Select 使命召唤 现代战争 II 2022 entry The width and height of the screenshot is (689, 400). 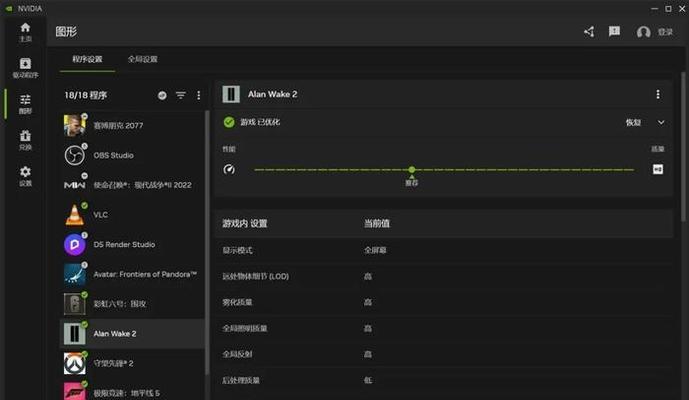(x=132, y=185)
